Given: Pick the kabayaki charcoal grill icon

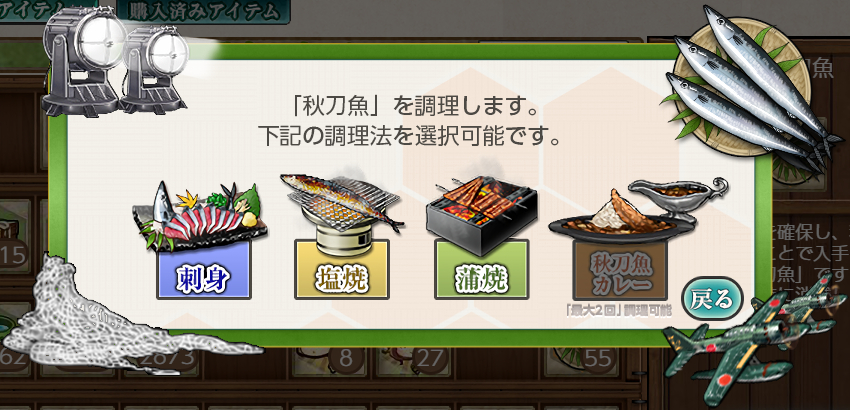Looking at the screenshot, I should 481,215.
